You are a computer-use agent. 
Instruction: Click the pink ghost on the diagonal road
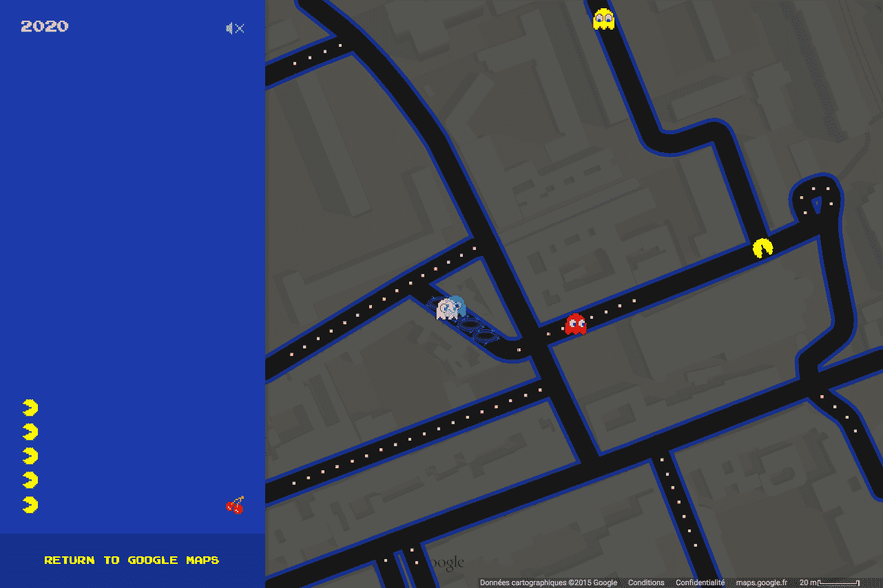446,309
